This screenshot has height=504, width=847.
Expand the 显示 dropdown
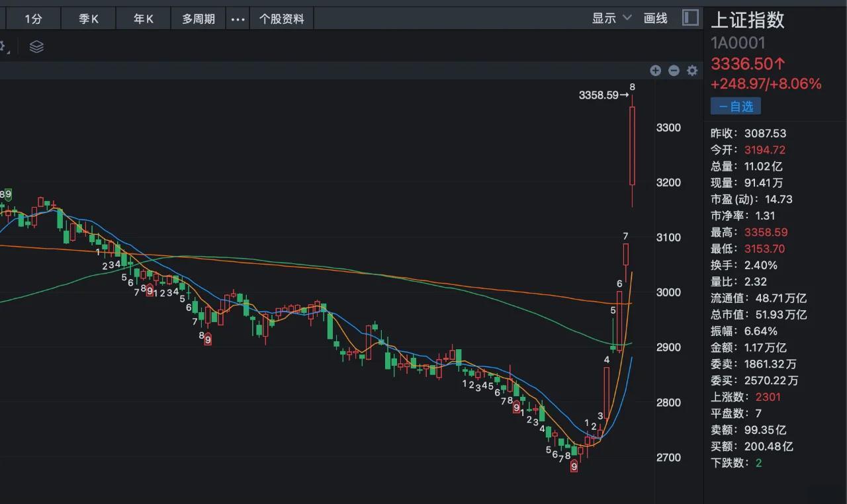(611, 19)
